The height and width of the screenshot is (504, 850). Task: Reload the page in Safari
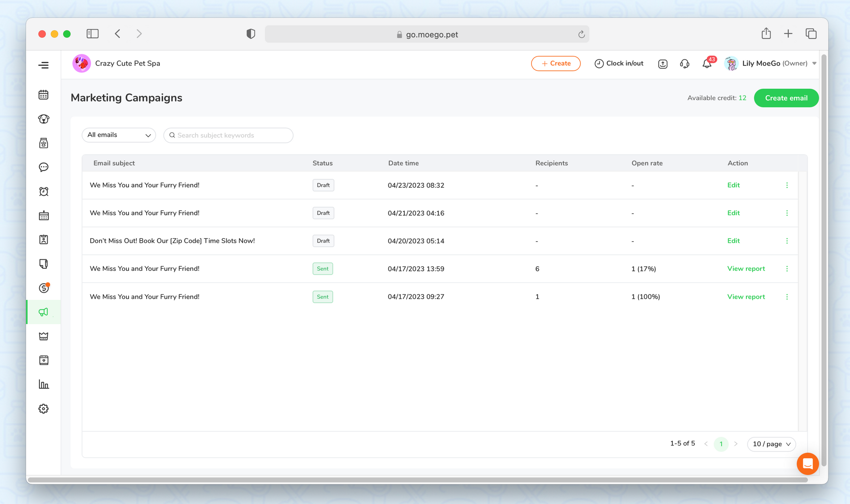(x=581, y=34)
